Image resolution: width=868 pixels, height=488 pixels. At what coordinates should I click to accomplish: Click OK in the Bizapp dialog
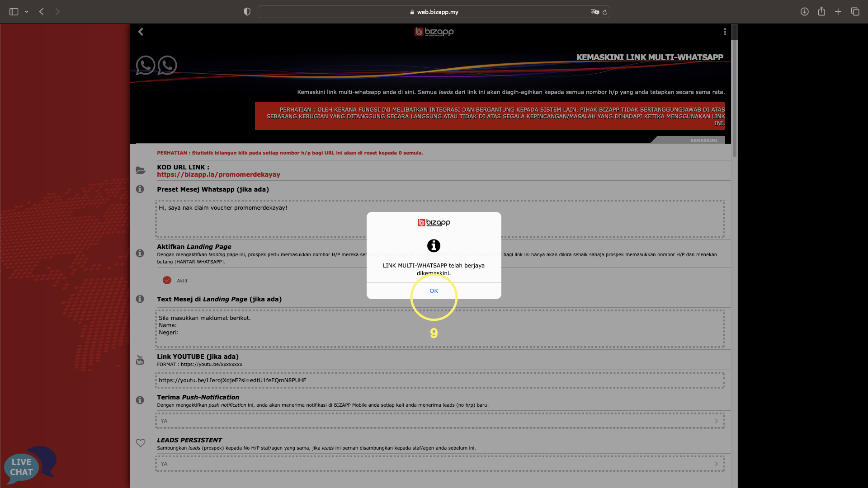click(x=434, y=291)
